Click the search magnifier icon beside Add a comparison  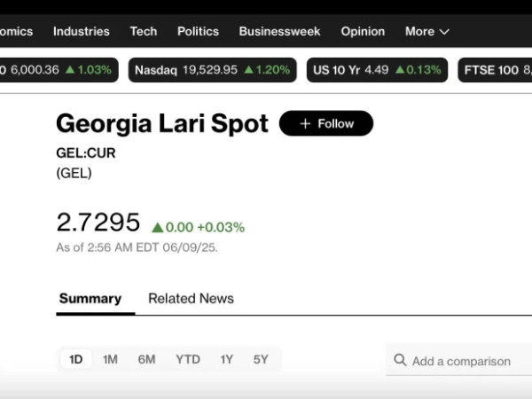(400, 360)
